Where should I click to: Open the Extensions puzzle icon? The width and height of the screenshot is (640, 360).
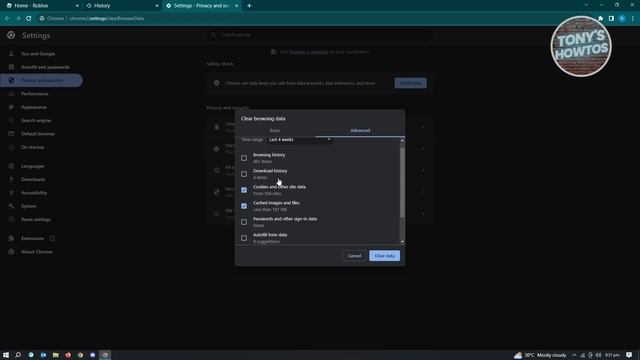coord(600,18)
